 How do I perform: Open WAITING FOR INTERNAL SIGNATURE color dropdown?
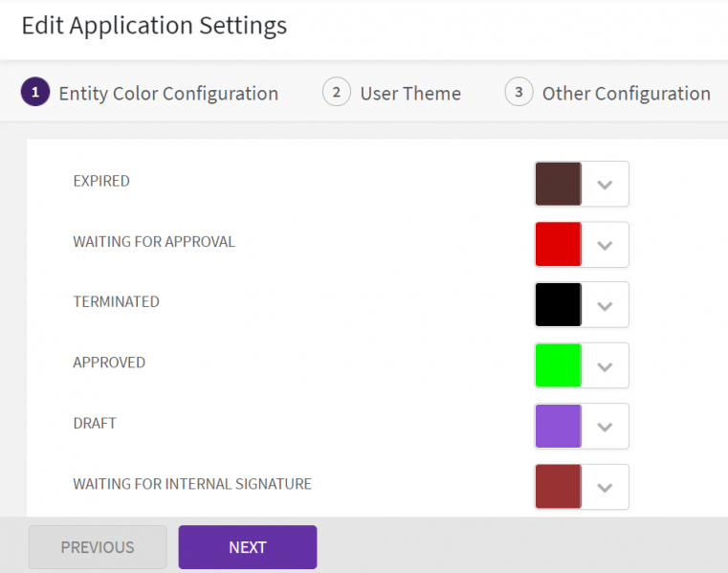[605, 487]
